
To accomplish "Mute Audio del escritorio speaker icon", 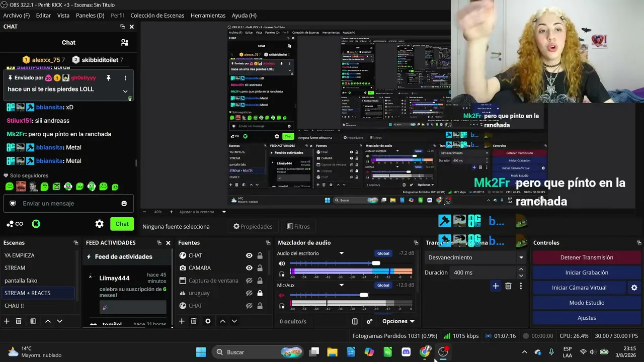I will click(282, 263).
